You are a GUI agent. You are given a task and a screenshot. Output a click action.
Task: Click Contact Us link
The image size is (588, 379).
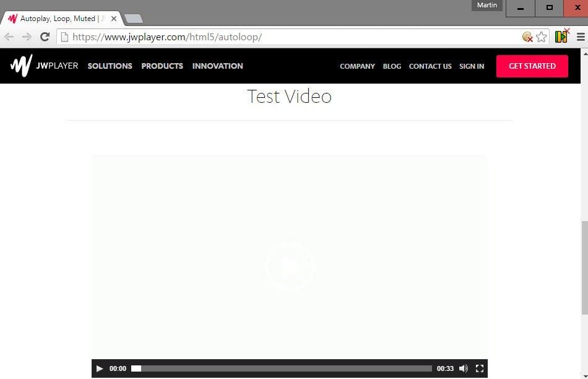pyautogui.click(x=430, y=66)
